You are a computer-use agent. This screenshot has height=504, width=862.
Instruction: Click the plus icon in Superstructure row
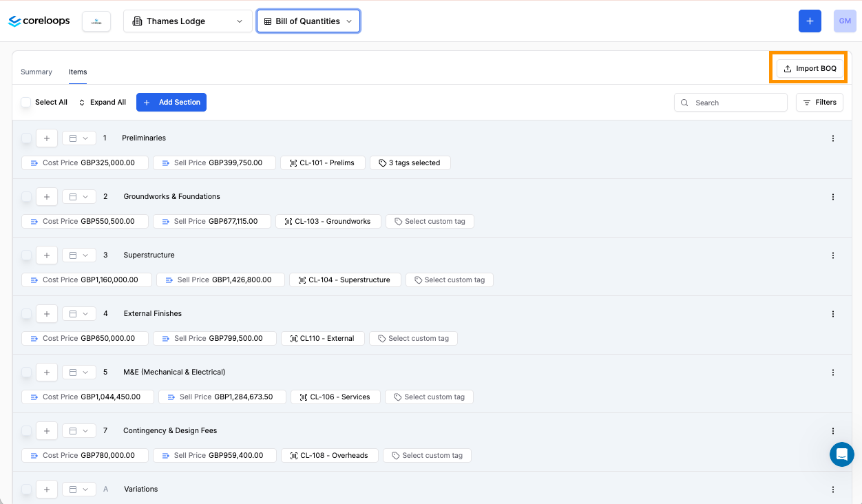point(46,255)
